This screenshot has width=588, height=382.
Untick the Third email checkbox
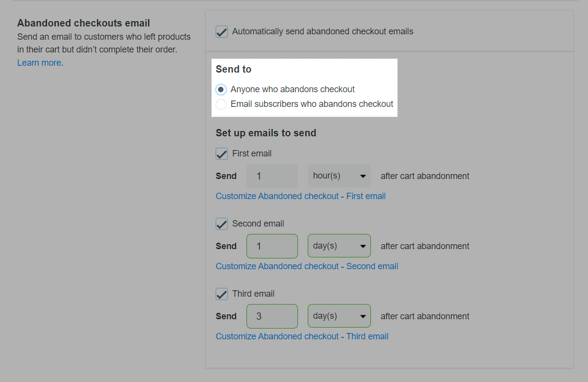coord(221,294)
